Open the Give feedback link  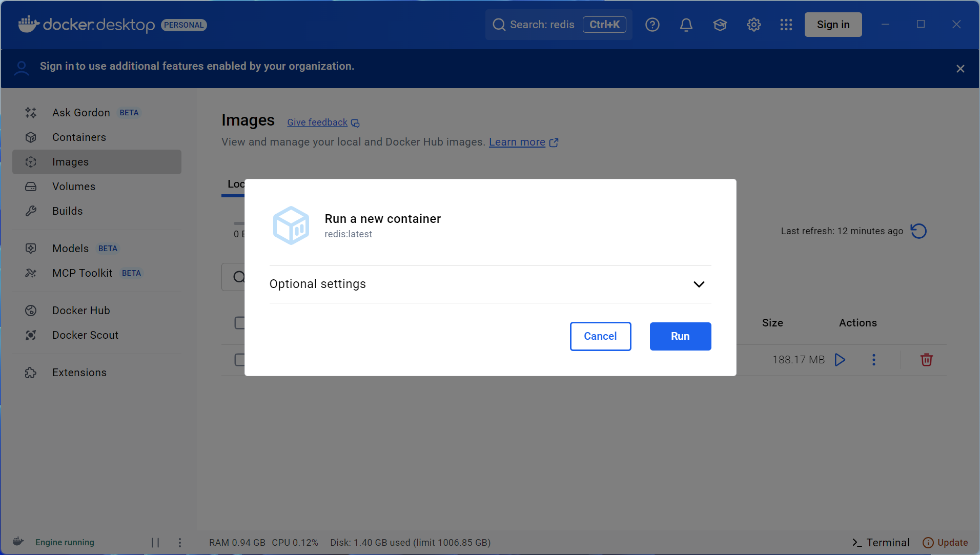[323, 122]
